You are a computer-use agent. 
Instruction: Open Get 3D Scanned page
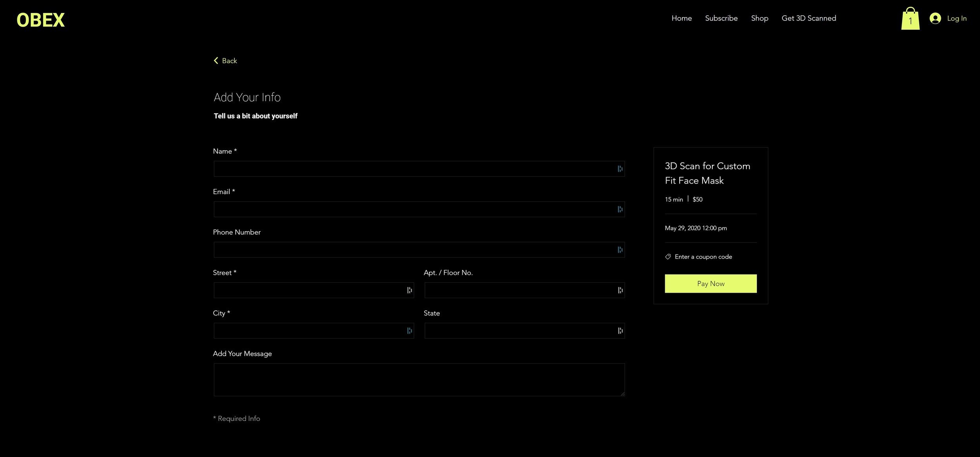tap(808, 18)
